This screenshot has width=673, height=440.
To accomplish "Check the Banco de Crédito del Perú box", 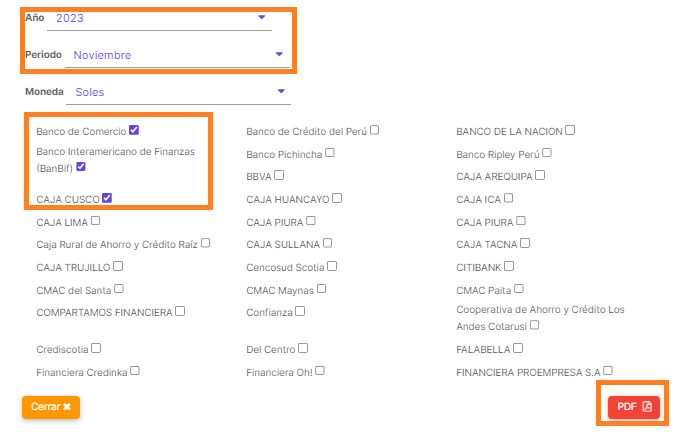I will [x=374, y=130].
